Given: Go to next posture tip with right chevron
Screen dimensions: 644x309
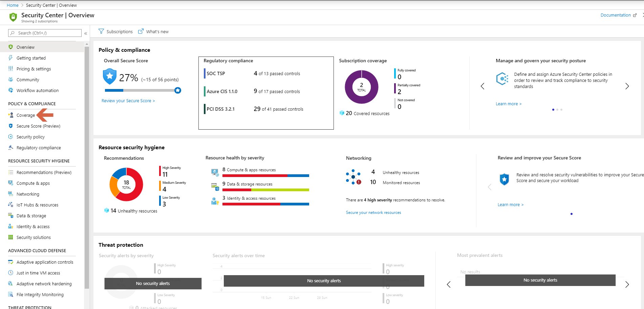Looking at the screenshot, I should (x=627, y=86).
